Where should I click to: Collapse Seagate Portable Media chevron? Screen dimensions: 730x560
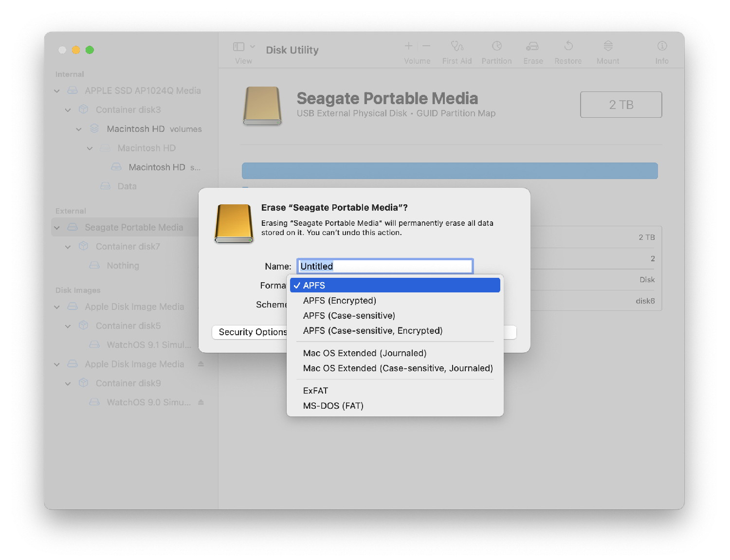[57, 228]
